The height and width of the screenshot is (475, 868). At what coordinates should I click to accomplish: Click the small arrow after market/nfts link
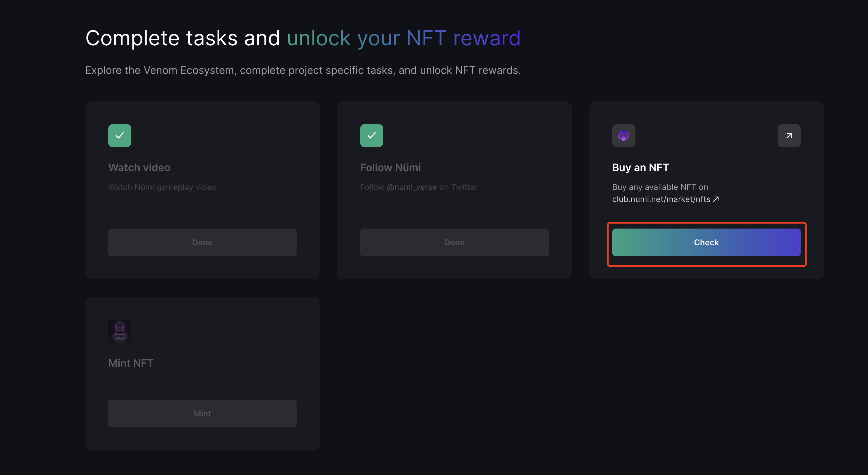(716, 199)
